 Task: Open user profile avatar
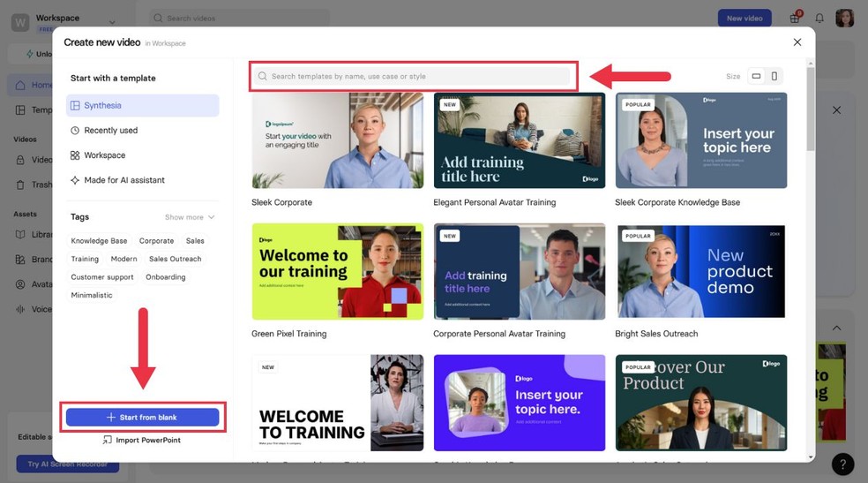(845, 19)
